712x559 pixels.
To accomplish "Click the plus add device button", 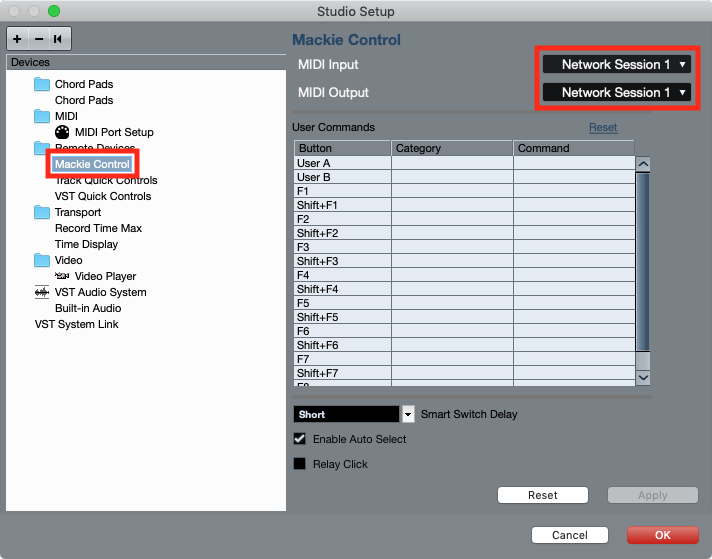I will pyautogui.click(x=17, y=39).
